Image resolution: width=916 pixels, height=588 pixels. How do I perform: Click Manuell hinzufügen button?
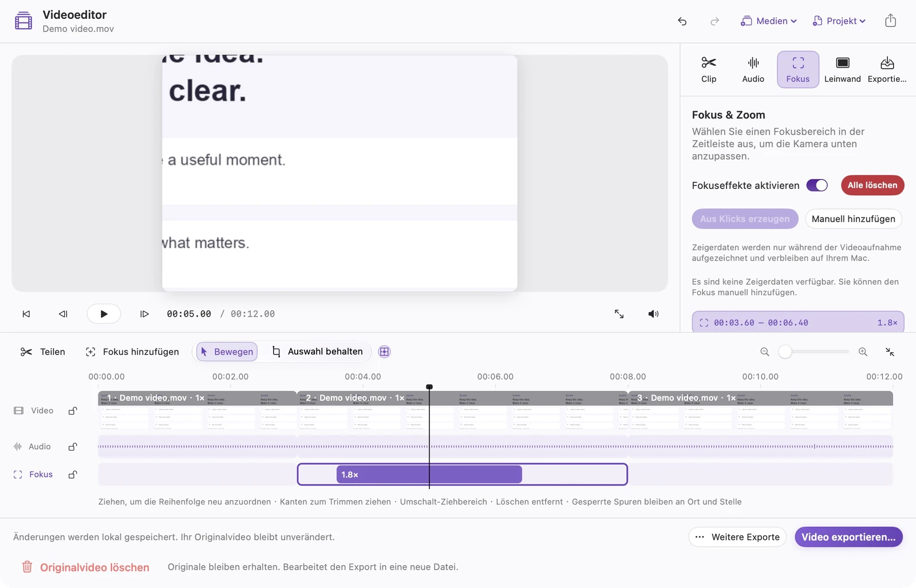click(853, 219)
